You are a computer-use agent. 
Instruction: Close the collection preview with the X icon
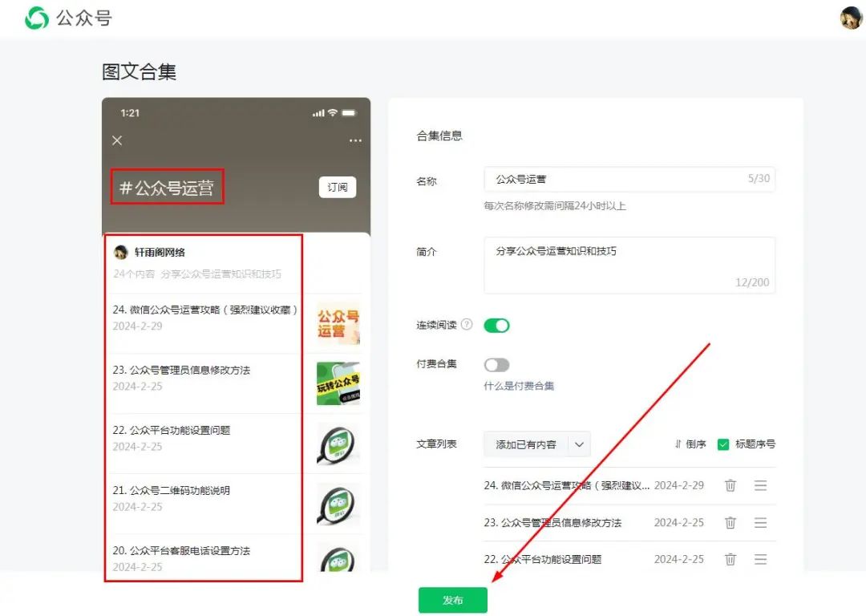(116, 140)
